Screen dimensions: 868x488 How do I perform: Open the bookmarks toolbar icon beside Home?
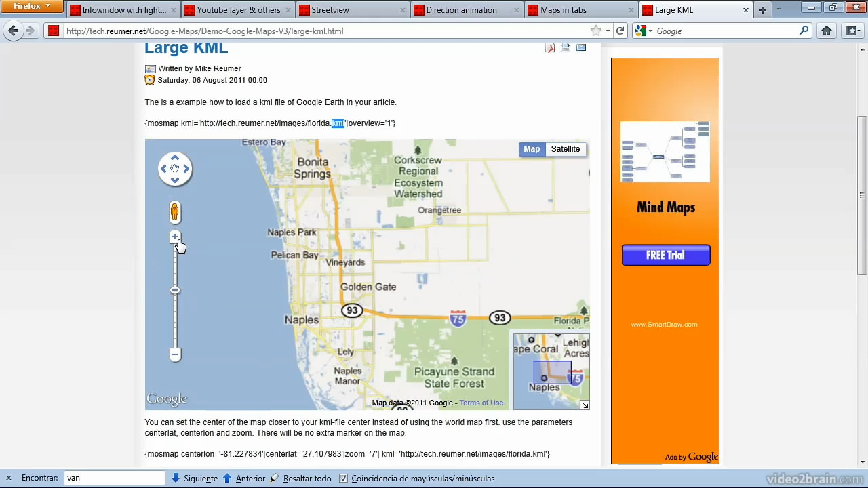(x=852, y=30)
